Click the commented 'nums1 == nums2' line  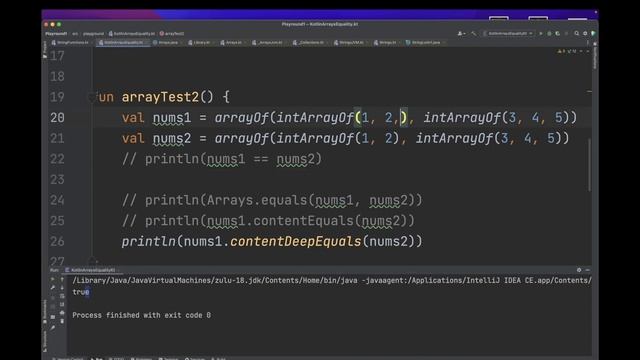[222, 159]
